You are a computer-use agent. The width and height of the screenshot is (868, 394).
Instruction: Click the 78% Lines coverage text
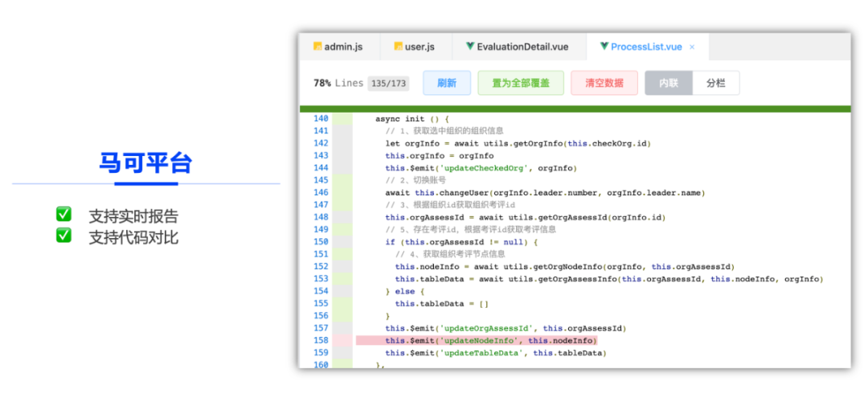[x=338, y=83]
